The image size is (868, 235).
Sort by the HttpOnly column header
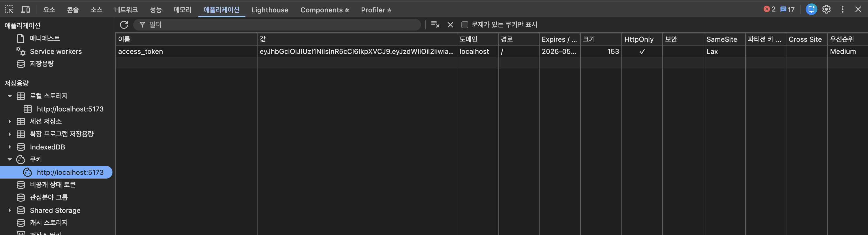pos(642,39)
